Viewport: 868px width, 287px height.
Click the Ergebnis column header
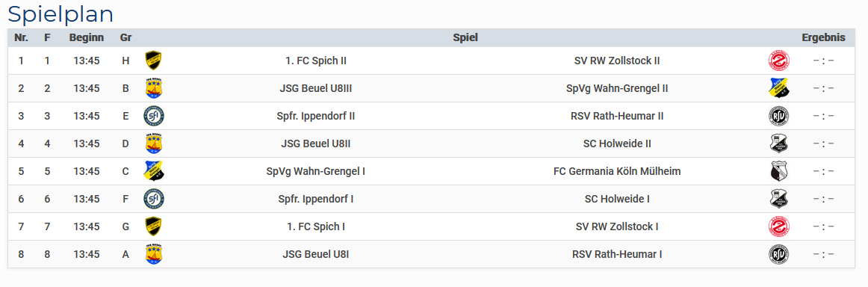tap(823, 37)
